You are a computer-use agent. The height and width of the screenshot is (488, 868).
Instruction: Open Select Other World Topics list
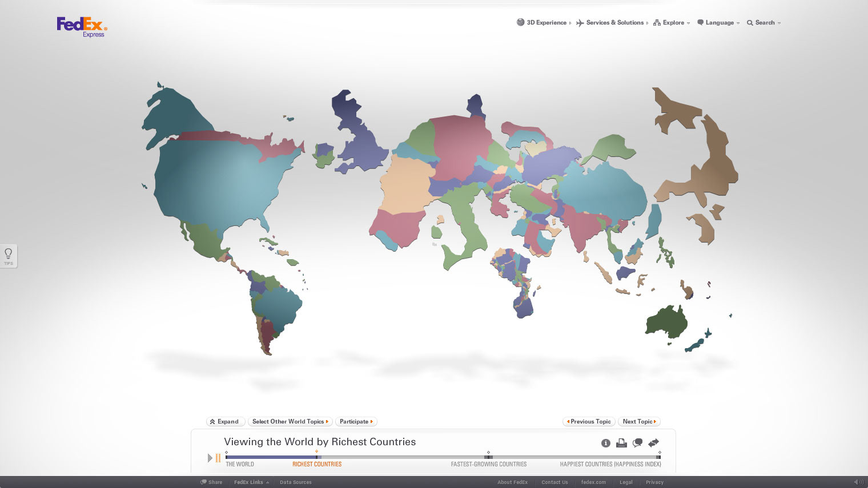click(x=290, y=422)
